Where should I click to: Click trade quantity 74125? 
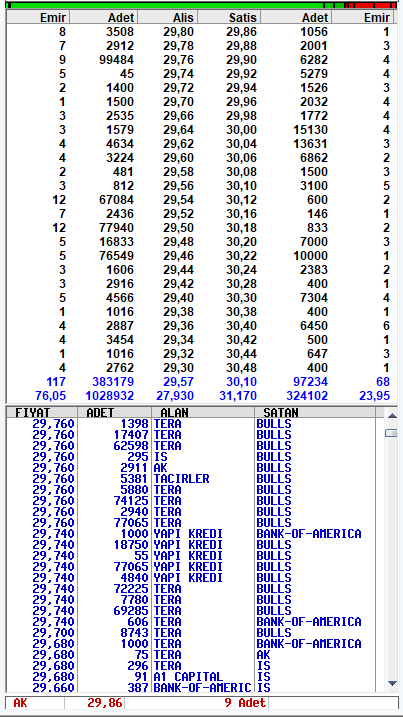131,501
